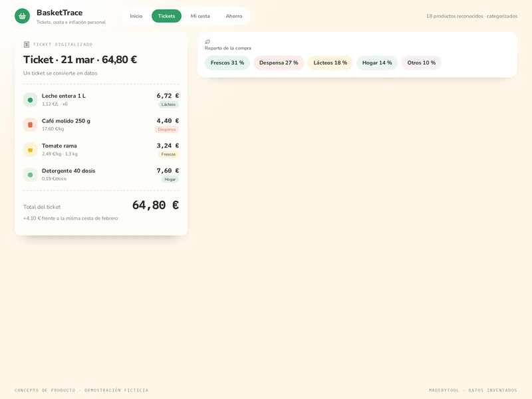Open the Ahorro tab
This screenshot has height=399, width=532.
(x=234, y=16)
